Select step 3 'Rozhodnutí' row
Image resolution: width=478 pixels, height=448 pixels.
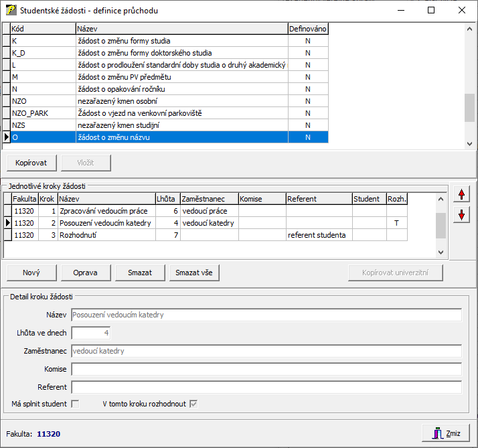tap(107, 235)
